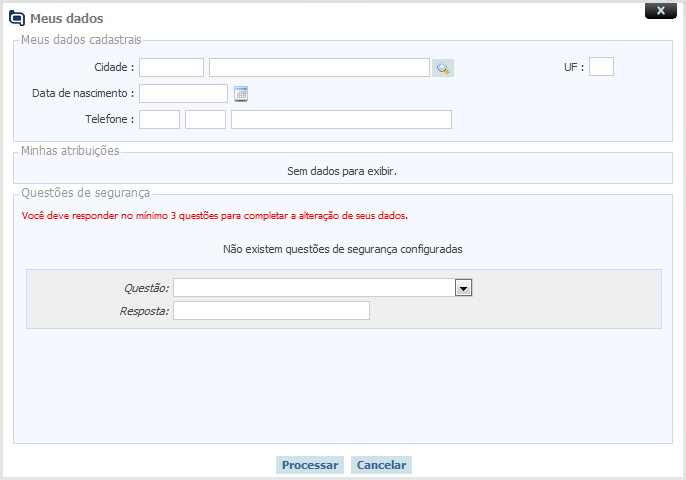The width and height of the screenshot is (686, 480).
Task: Click the 'Sem dados para exibir.' text
Action: (x=342, y=171)
